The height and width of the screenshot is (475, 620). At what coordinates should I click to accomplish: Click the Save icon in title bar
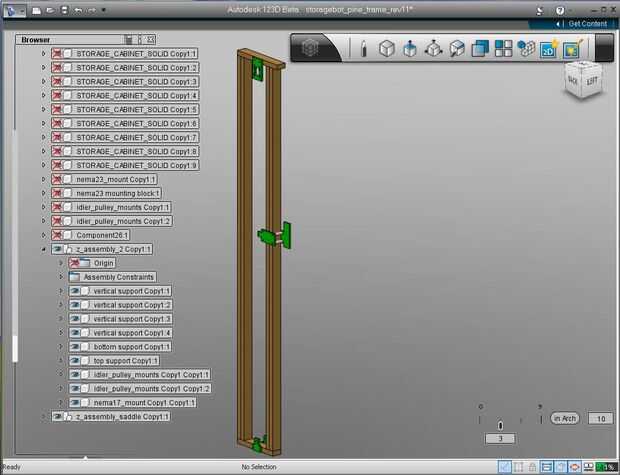tap(64, 11)
